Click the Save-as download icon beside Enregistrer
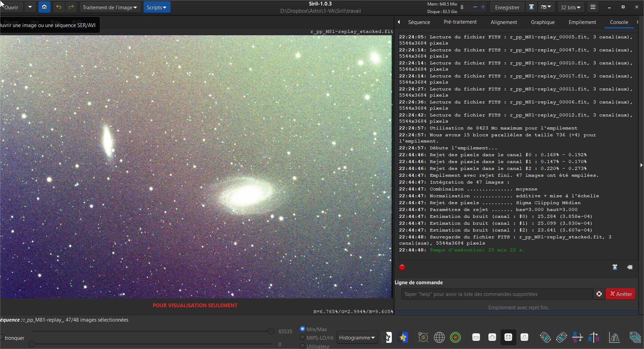 (x=531, y=7)
